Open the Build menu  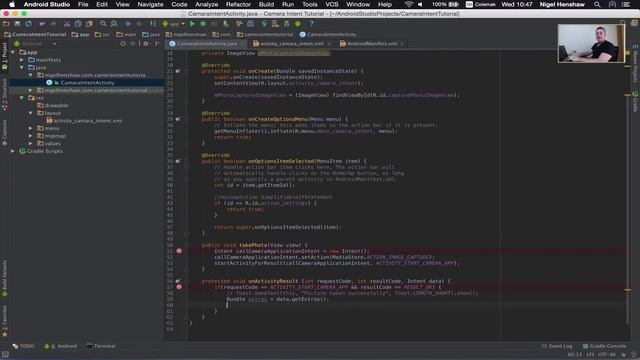pos(266,4)
